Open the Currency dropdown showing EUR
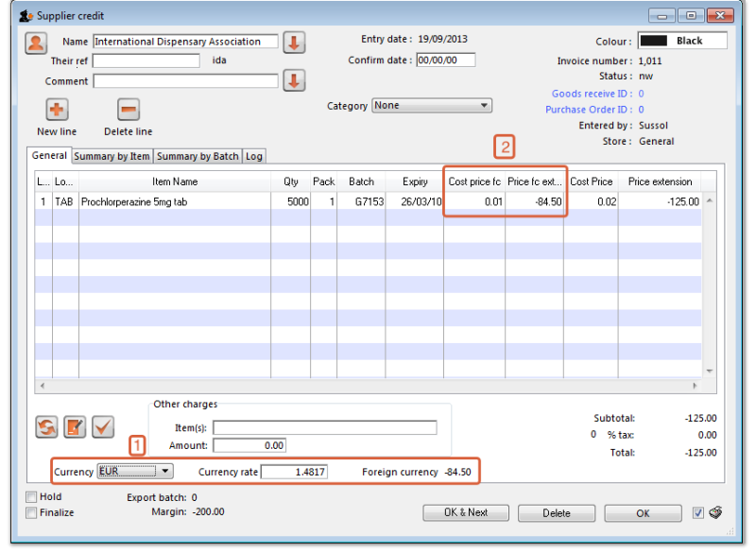756x553 pixels. pyautogui.click(x=135, y=471)
